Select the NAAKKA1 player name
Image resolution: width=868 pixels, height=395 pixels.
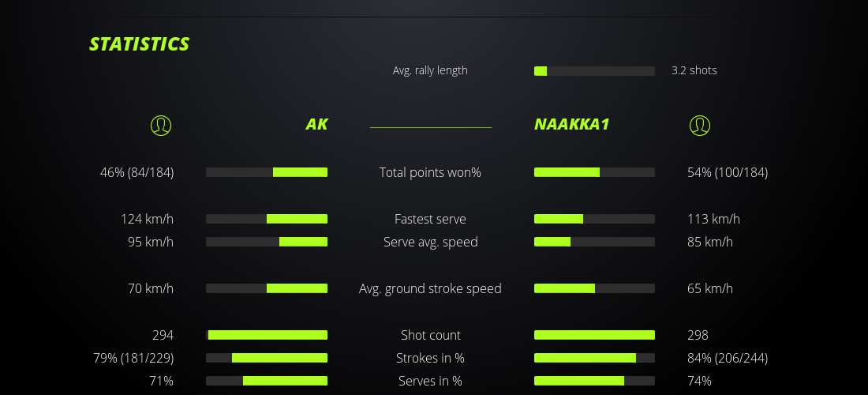click(x=571, y=125)
